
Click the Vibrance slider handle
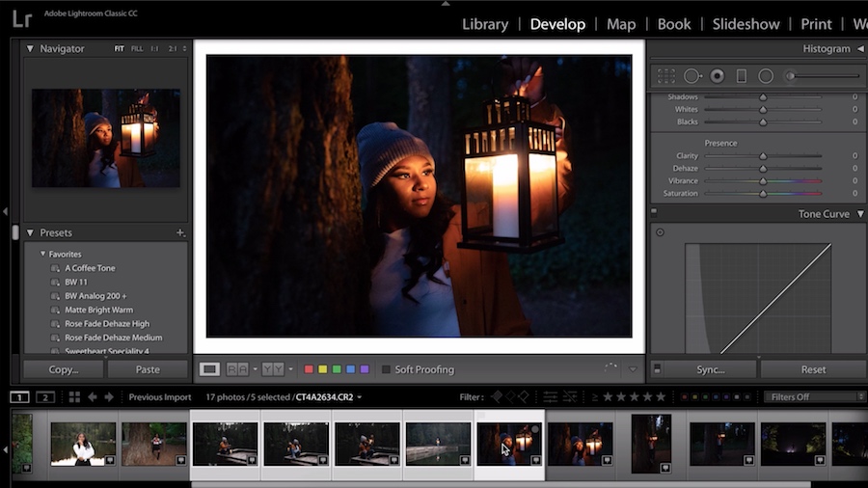tap(763, 181)
